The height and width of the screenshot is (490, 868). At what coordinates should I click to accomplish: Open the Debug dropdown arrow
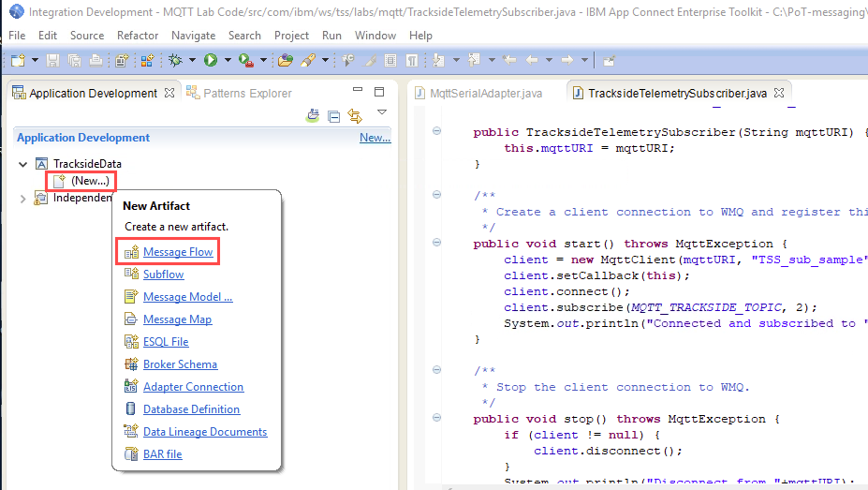(x=192, y=60)
